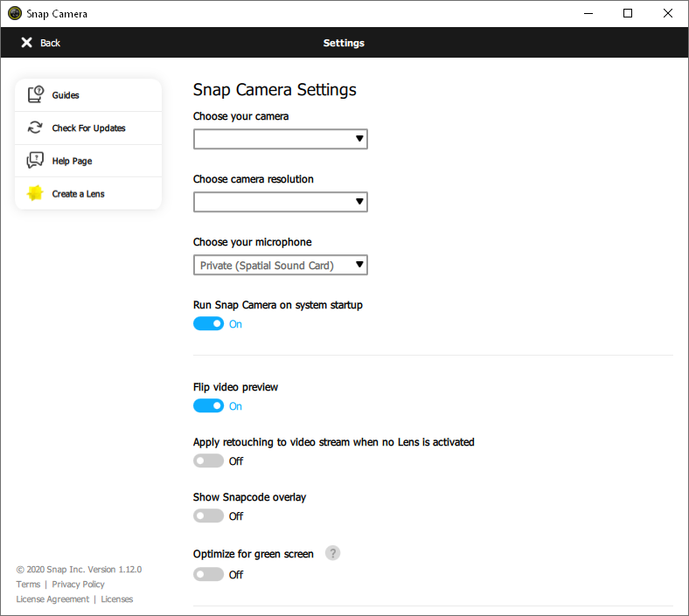Open the Privacy Policy link
Image resolution: width=689 pixels, height=616 pixels.
[x=78, y=585]
